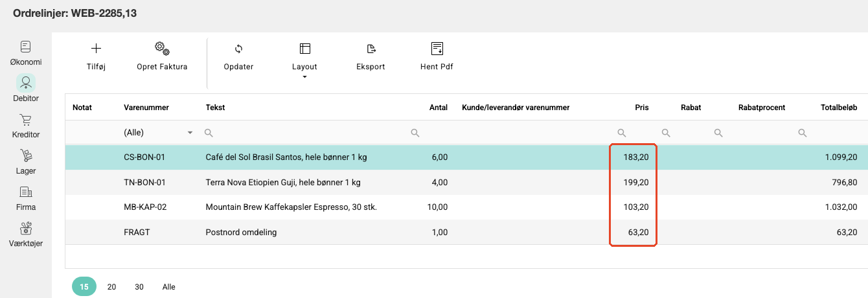Select page size 30

click(x=139, y=286)
